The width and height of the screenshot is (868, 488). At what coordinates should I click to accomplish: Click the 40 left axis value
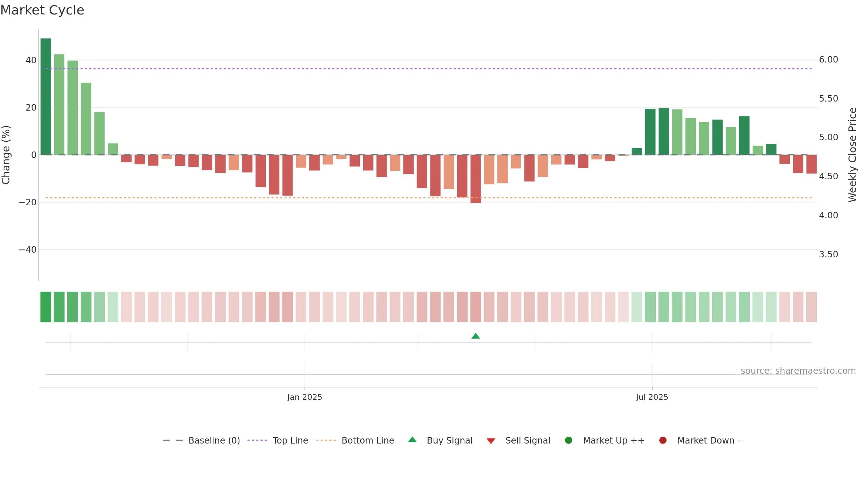(31, 60)
